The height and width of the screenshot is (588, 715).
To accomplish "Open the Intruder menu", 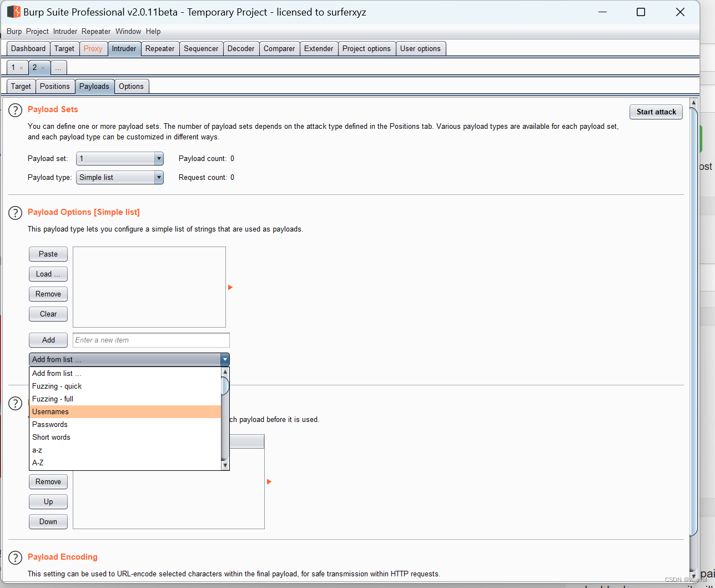I will point(65,31).
